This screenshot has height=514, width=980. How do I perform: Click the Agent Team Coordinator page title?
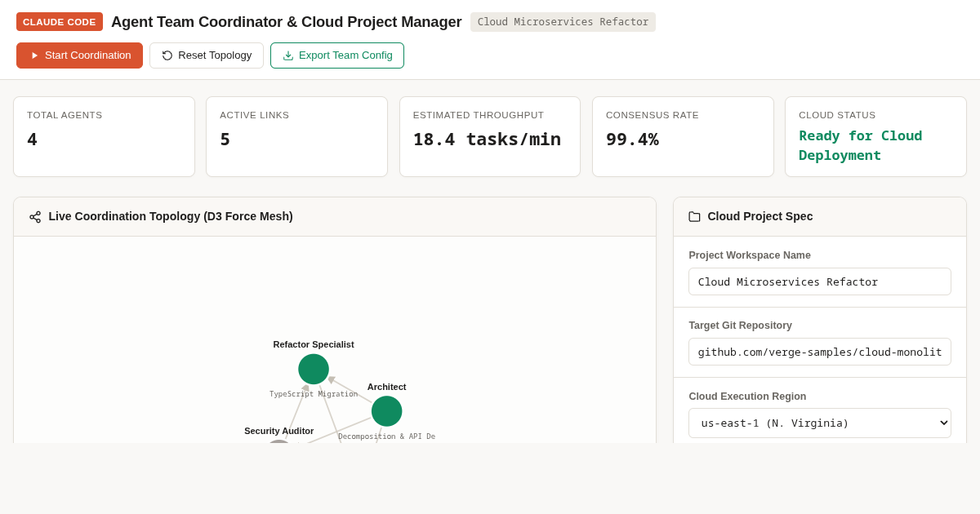pos(286,22)
